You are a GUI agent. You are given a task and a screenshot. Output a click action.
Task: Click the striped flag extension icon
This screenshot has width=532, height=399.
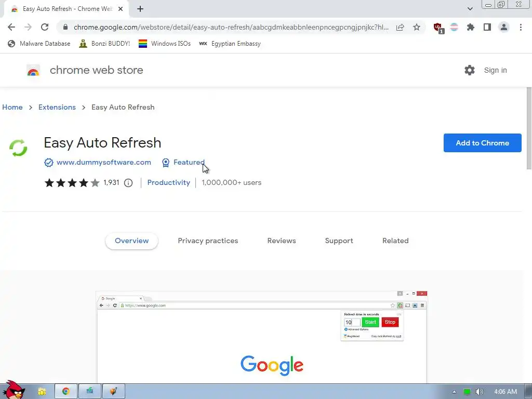[x=454, y=27]
